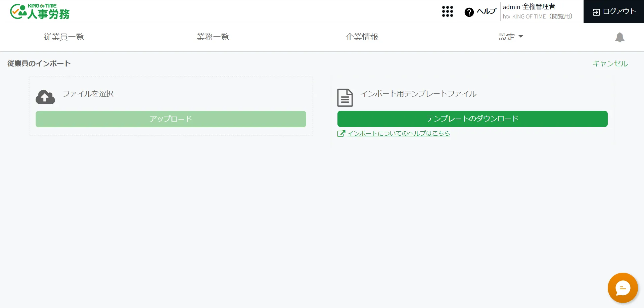
Task: Click テンプレートのダウンロード button
Action: (472, 119)
